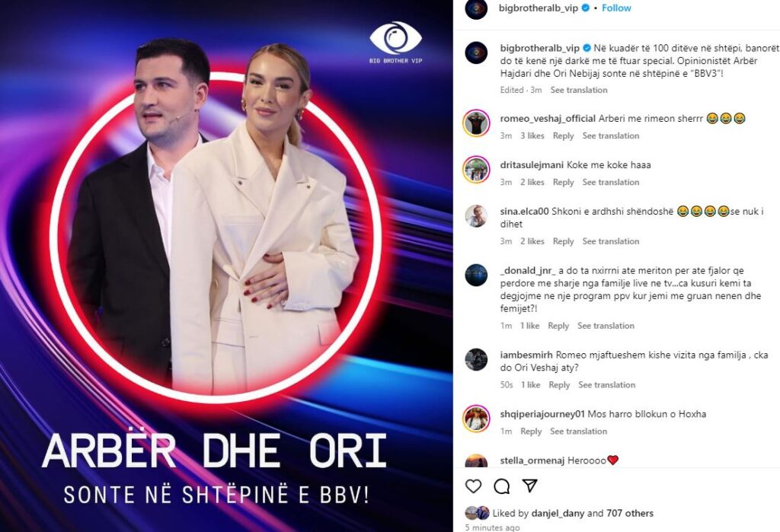Image resolution: width=780 pixels, height=532 pixels.
Task: Open dritasulejmani's profile avatar
Action: click(476, 170)
